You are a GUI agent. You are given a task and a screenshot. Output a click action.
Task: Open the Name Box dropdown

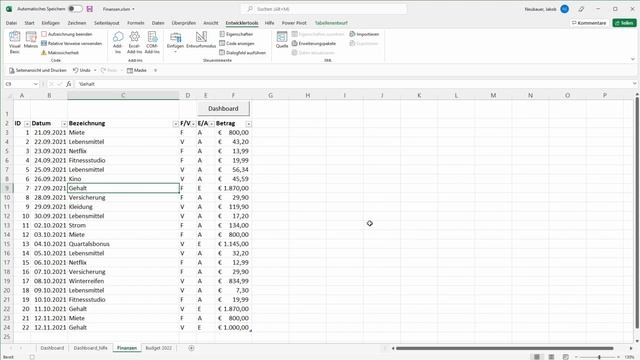coord(36,84)
